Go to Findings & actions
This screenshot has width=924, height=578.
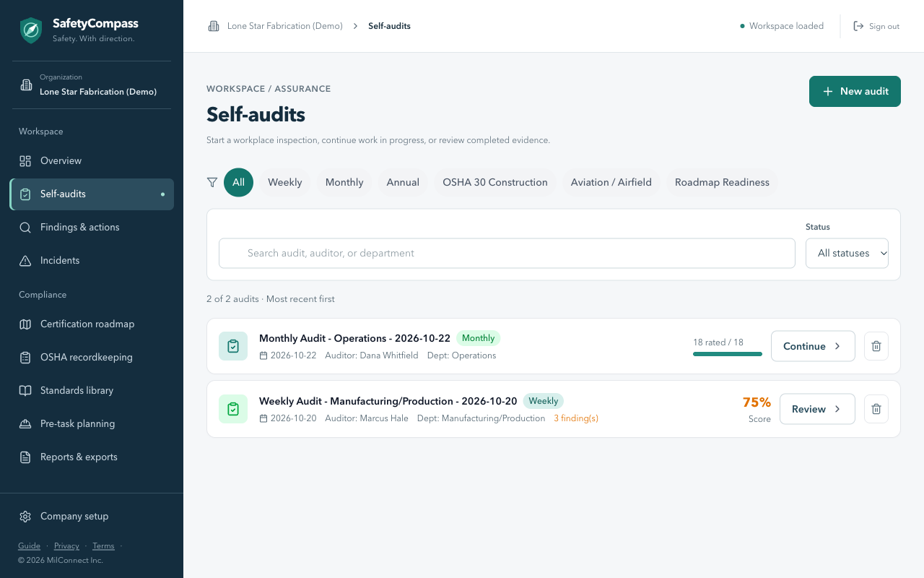92,228
